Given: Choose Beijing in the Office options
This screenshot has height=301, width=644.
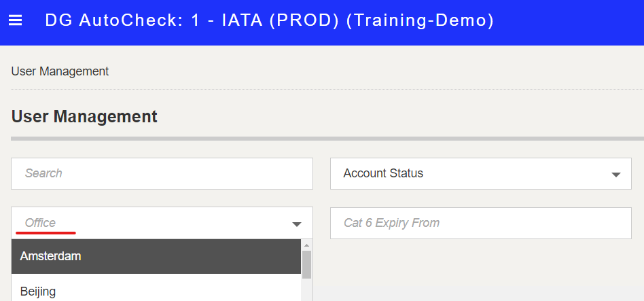Looking at the screenshot, I should [x=156, y=291].
